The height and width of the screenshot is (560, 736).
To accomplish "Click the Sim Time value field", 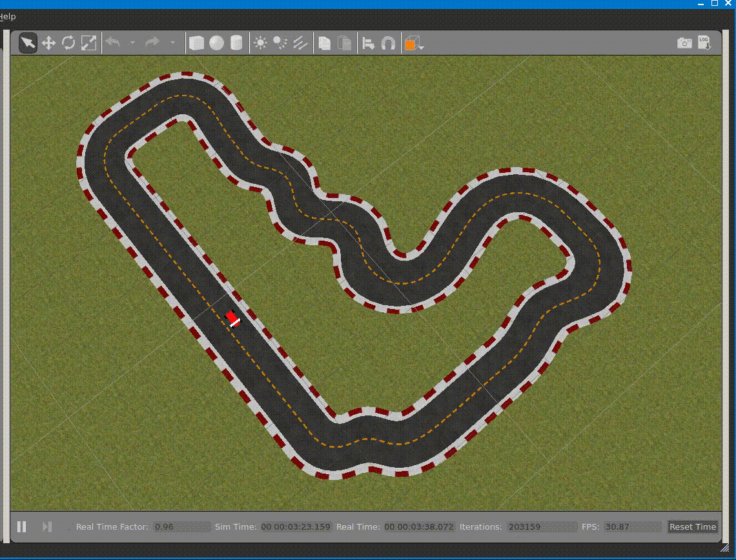I will tap(296, 526).
